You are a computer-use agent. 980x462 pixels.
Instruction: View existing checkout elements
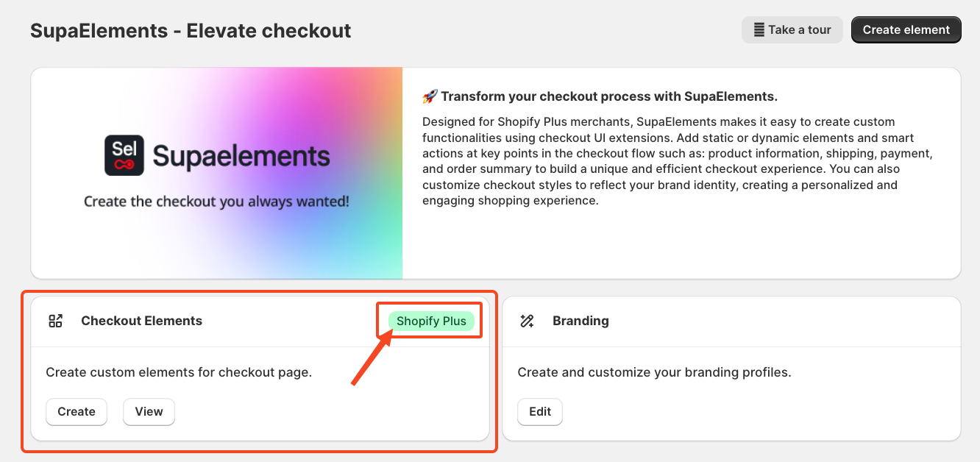[149, 412]
